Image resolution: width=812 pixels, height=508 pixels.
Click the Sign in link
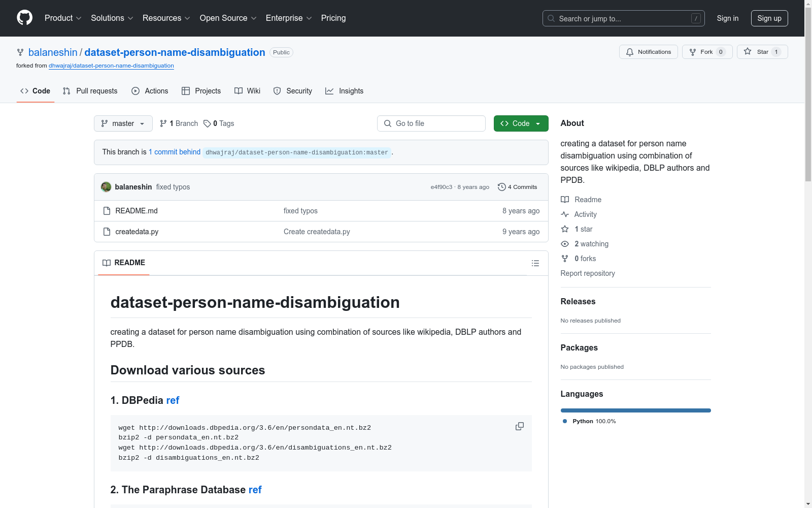[x=728, y=18]
